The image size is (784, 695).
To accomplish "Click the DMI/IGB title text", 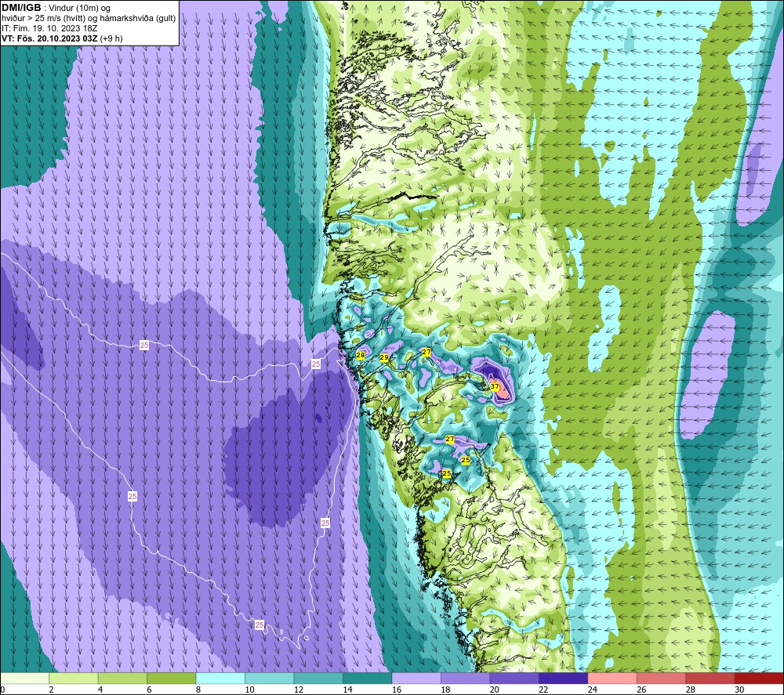I will [21, 8].
